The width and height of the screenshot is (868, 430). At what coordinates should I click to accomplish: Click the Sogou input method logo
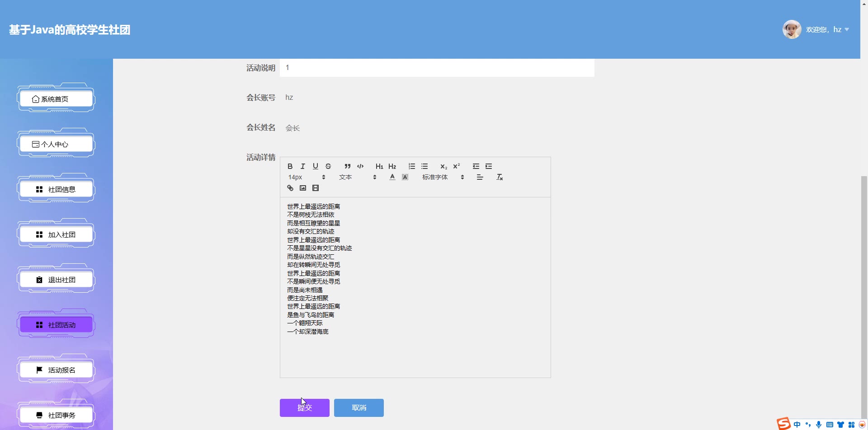783,424
